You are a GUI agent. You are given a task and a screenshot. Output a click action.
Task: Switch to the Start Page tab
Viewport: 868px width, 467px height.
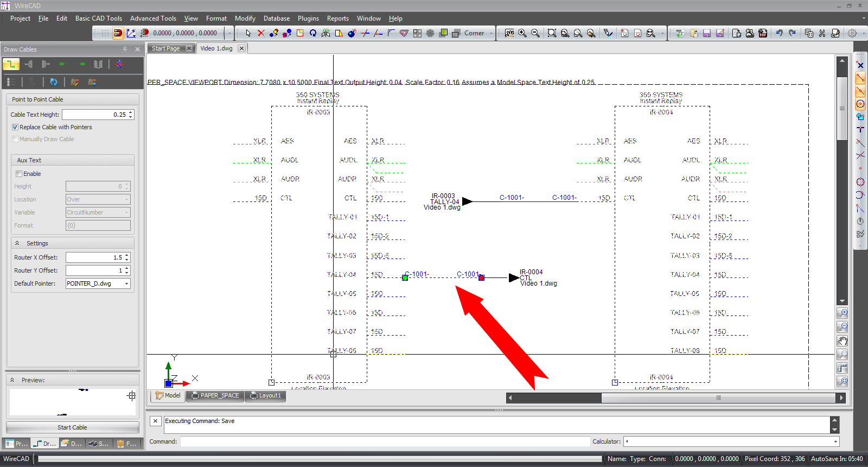[166, 48]
